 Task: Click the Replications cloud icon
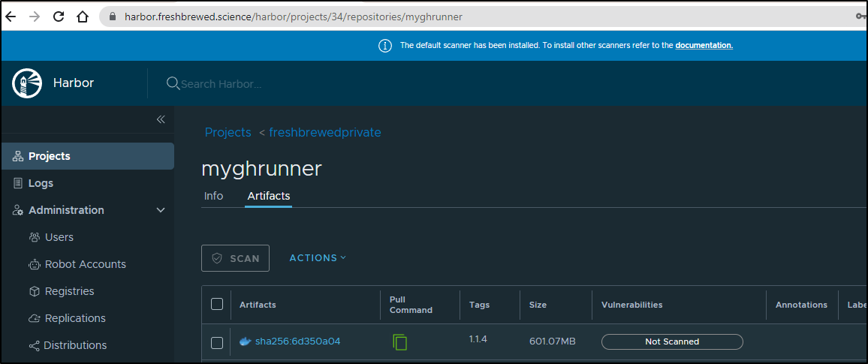click(x=35, y=319)
